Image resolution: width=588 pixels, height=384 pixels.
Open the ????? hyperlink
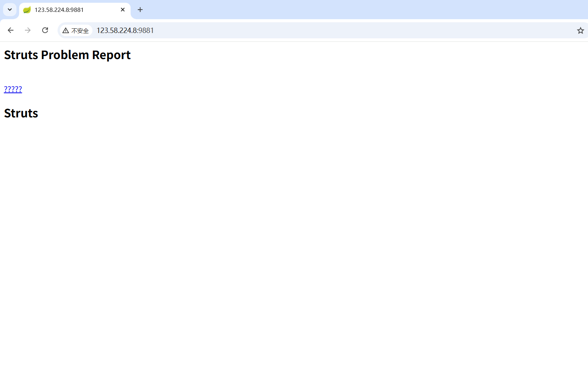(13, 89)
